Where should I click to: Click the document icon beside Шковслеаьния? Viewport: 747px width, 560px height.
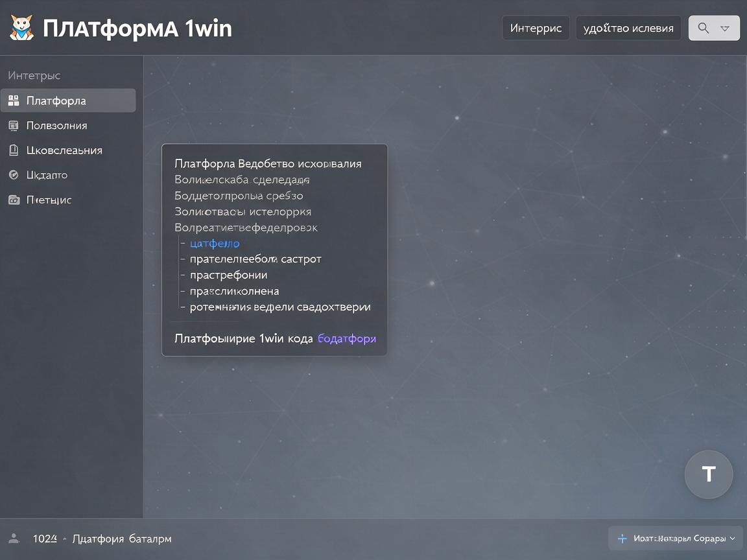[x=14, y=150]
